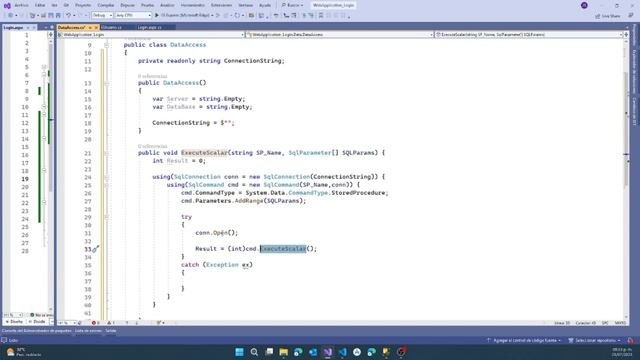Screen dimensions: 640x360
Task: Open the Lista de errores panel
Action: 88,331
